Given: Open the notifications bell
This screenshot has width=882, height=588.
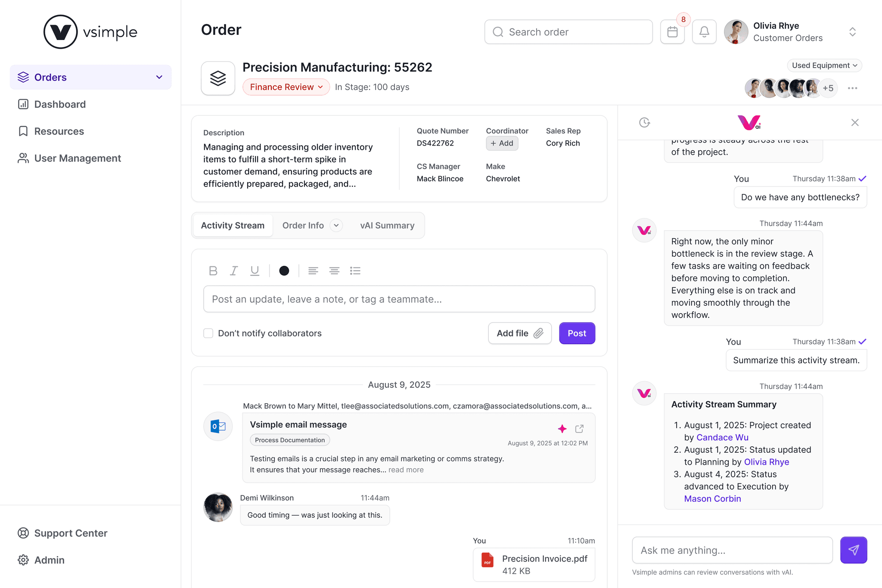Looking at the screenshot, I should [x=704, y=32].
